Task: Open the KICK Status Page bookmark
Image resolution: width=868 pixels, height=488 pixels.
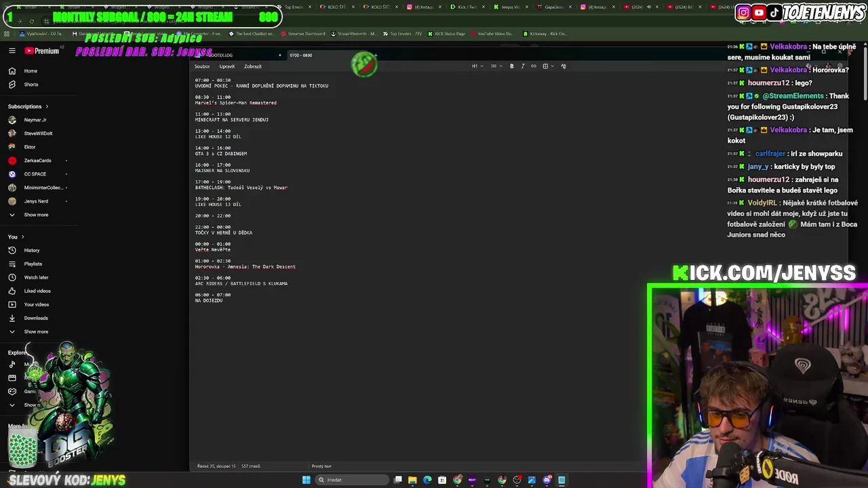Action: 446,33
